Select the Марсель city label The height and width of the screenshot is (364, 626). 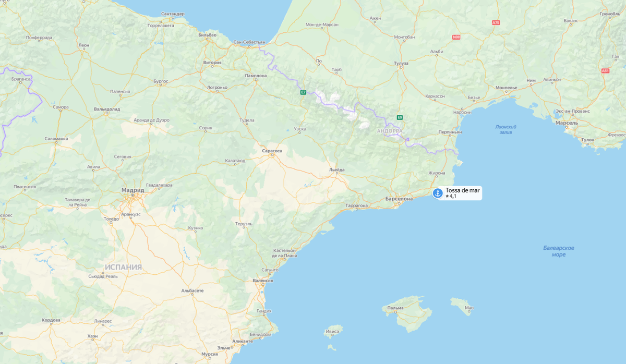567,123
